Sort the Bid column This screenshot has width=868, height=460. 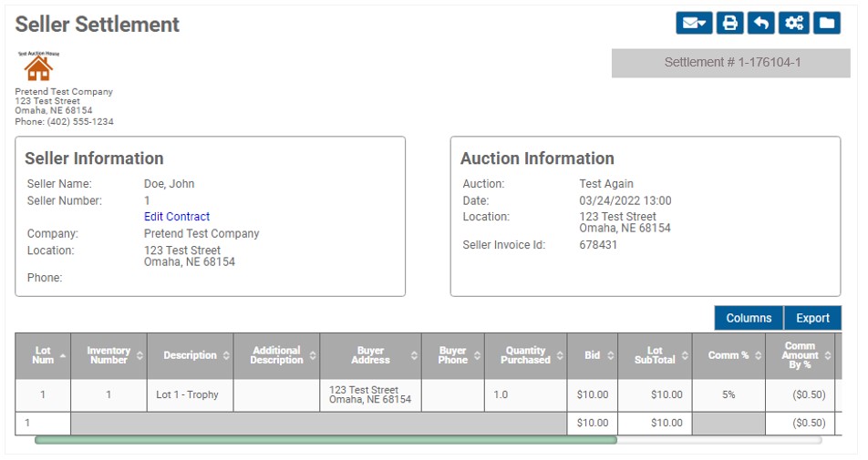point(593,355)
